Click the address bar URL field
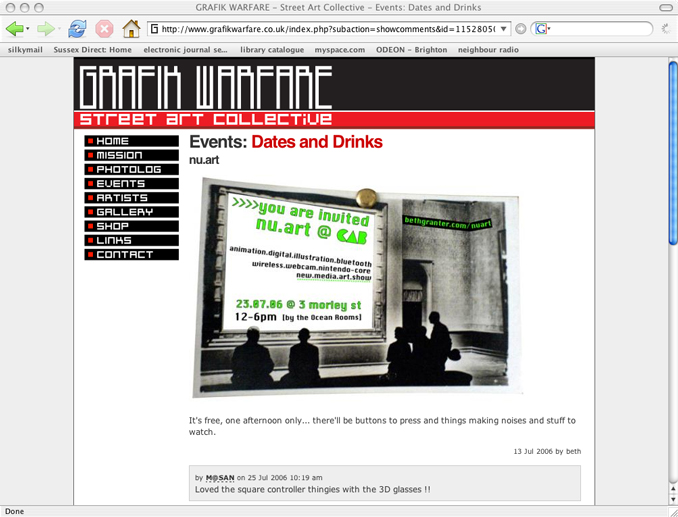The image size is (678, 517). 329,29
